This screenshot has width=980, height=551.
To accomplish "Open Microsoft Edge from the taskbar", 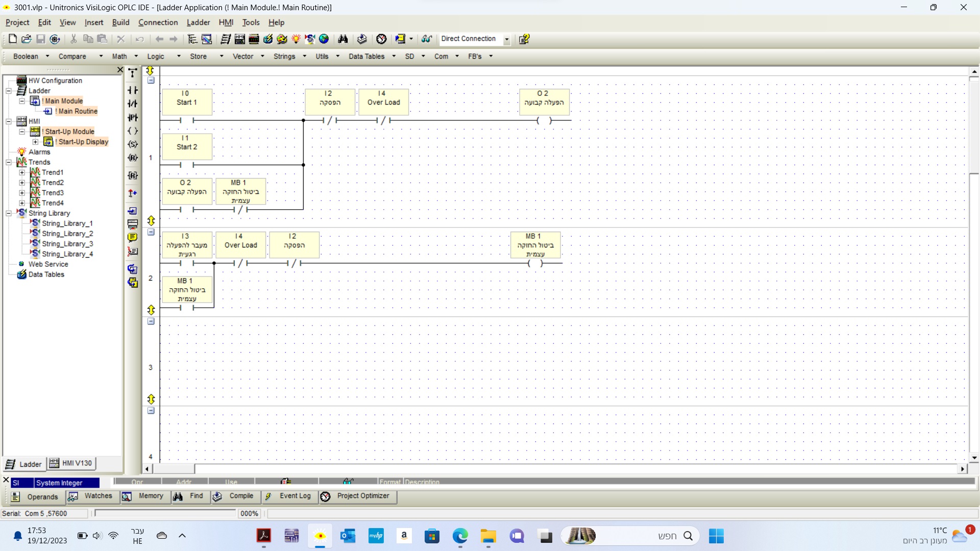I will tap(460, 536).
